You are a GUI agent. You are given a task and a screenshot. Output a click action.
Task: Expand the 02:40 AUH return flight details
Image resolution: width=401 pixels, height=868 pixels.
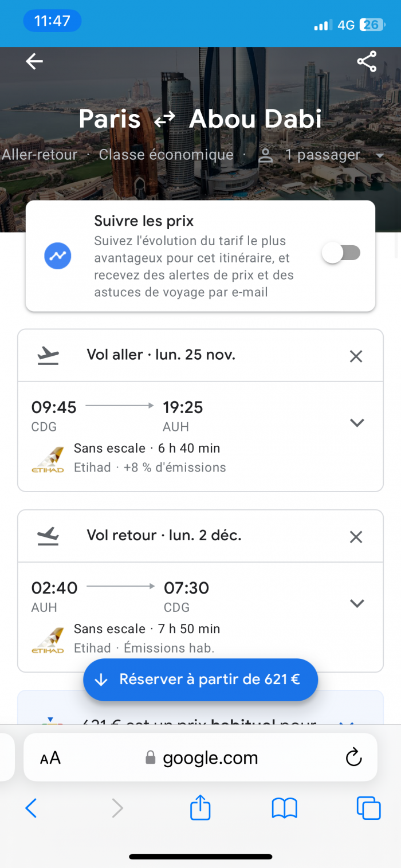(x=357, y=603)
